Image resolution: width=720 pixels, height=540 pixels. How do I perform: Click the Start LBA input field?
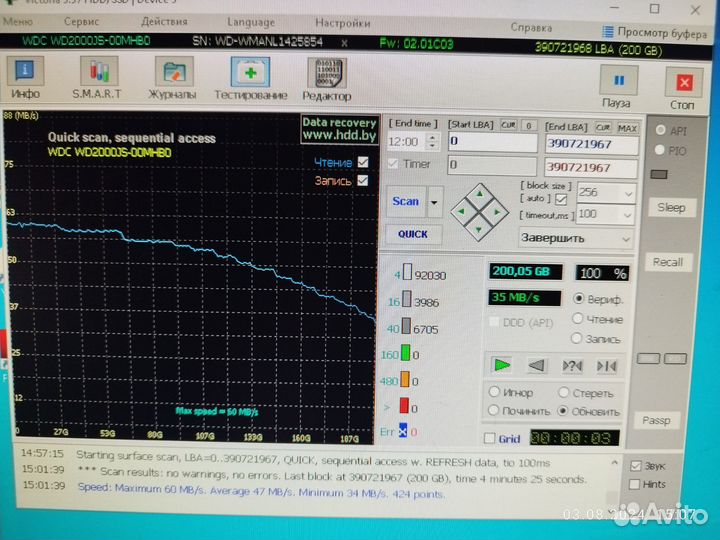[x=493, y=142]
